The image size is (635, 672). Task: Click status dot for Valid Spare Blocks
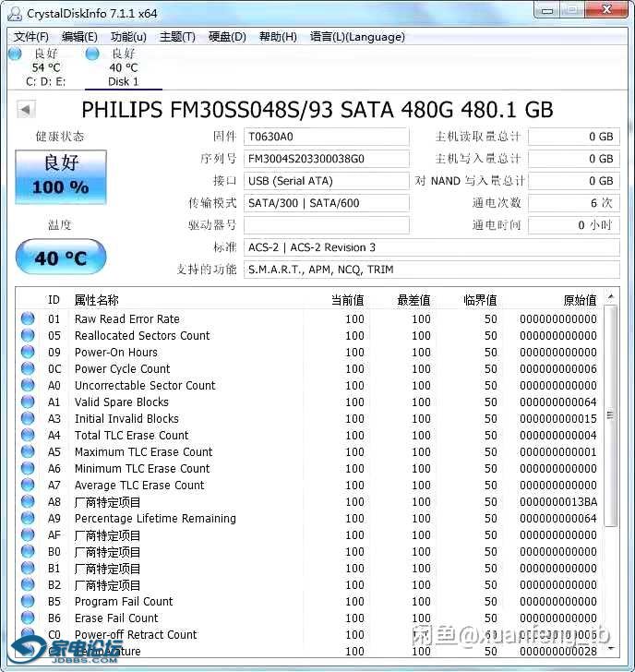(x=28, y=402)
